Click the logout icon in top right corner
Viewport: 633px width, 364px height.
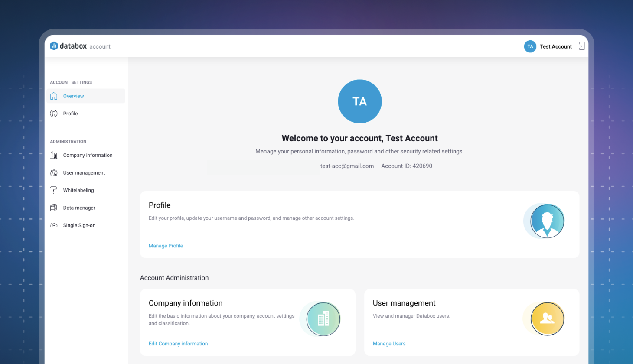pos(581,45)
